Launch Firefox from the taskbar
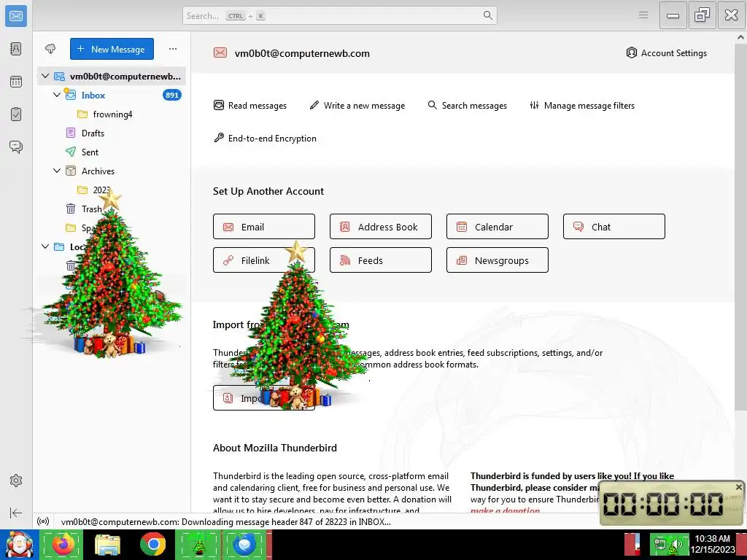Screen dimensions: 747x560 tap(63, 544)
